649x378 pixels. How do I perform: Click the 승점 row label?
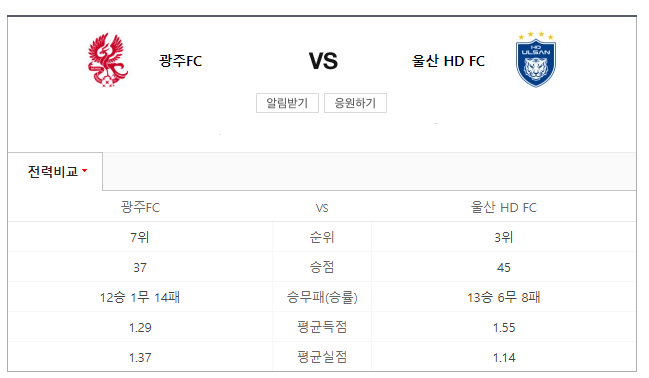(x=322, y=267)
